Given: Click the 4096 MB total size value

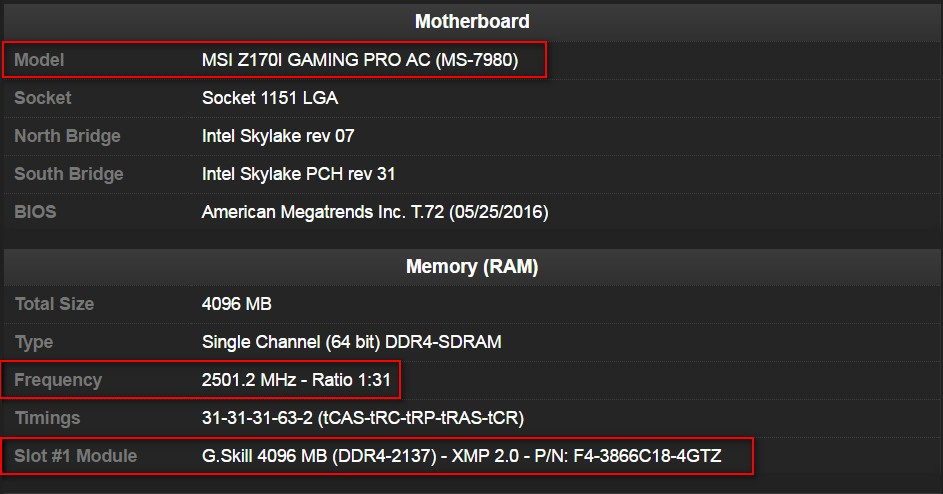Looking at the screenshot, I should pos(237,304).
